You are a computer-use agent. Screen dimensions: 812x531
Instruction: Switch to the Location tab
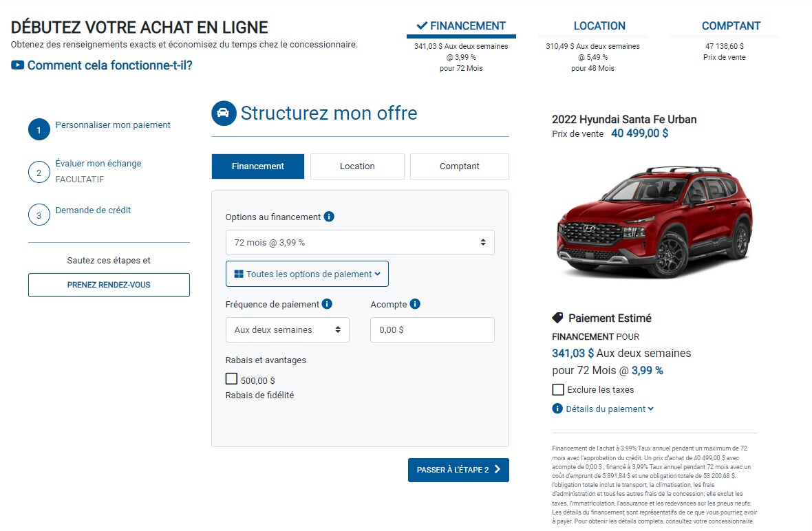point(357,166)
